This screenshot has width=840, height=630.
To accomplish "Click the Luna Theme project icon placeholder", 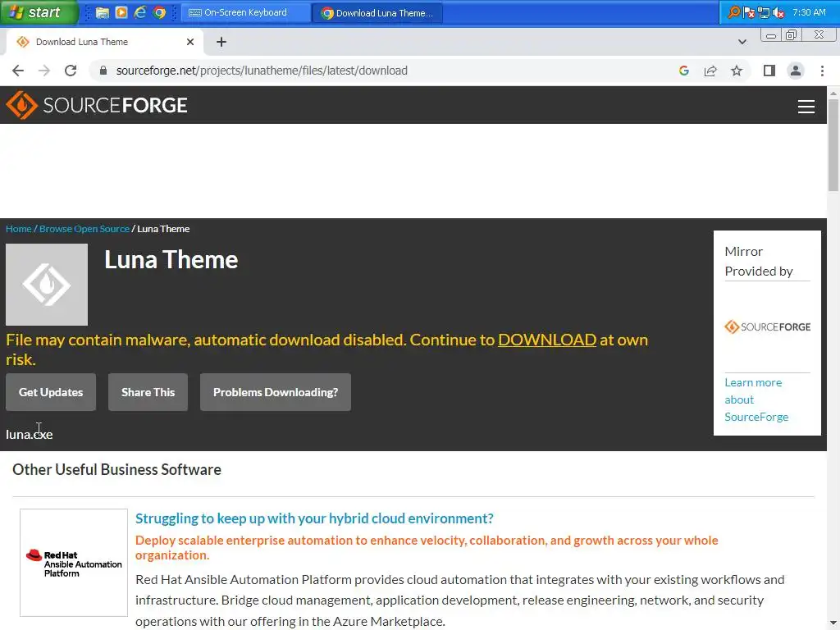I will coord(47,285).
